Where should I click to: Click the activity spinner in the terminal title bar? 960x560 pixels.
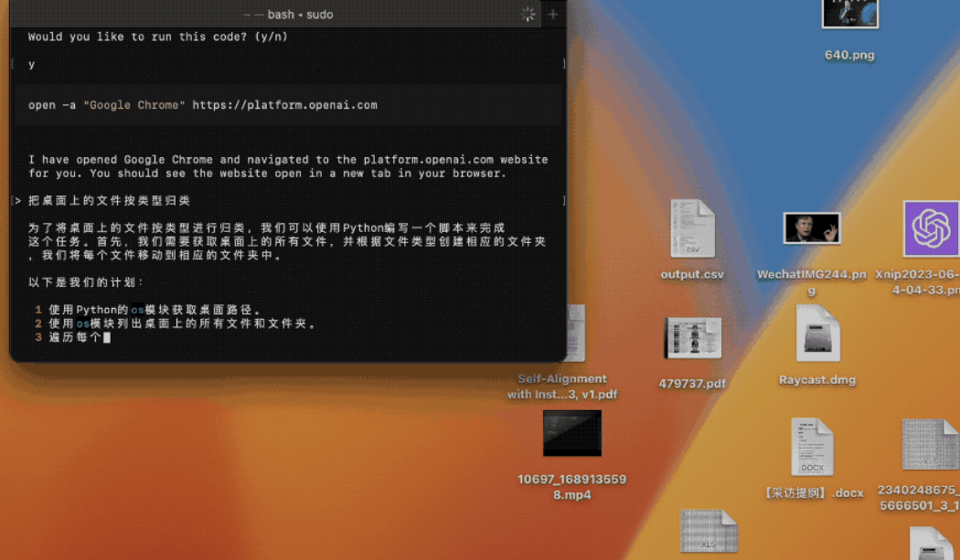click(x=528, y=15)
